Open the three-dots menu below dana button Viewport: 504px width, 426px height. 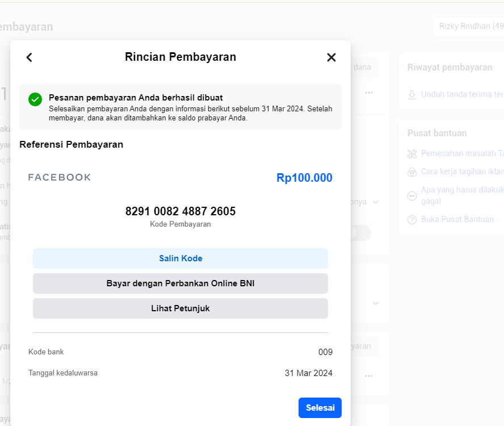pos(369,93)
